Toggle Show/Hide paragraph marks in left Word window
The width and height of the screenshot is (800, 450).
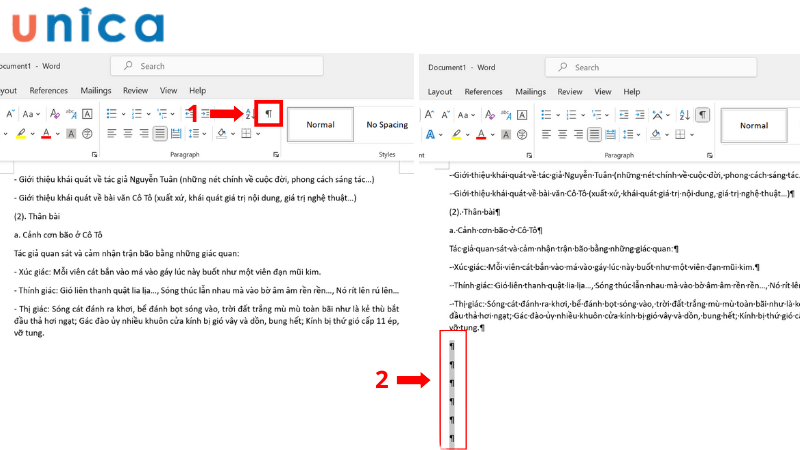coord(269,113)
